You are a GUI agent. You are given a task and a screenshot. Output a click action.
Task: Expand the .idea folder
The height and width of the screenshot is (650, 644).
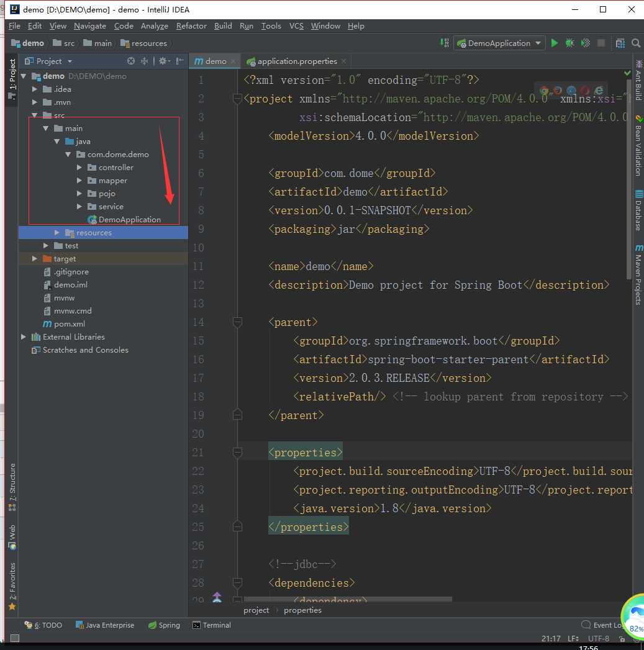coord(35,89)
